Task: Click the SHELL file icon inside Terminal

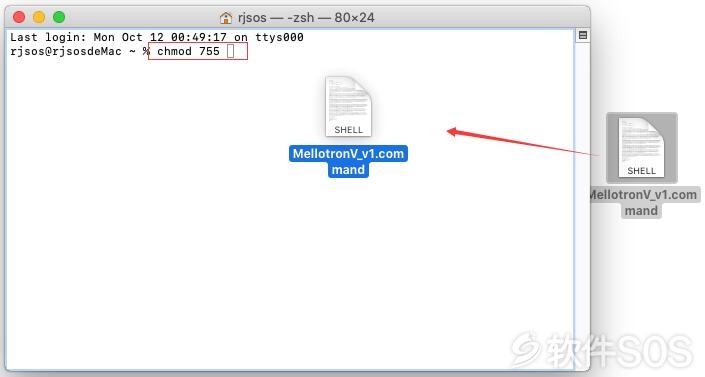Action: click(348, 107)
